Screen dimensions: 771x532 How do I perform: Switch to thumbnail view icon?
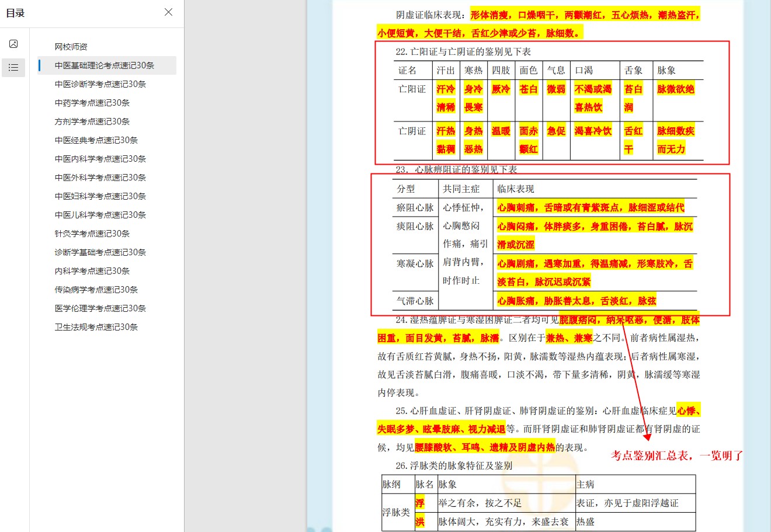tap(13, 44)
